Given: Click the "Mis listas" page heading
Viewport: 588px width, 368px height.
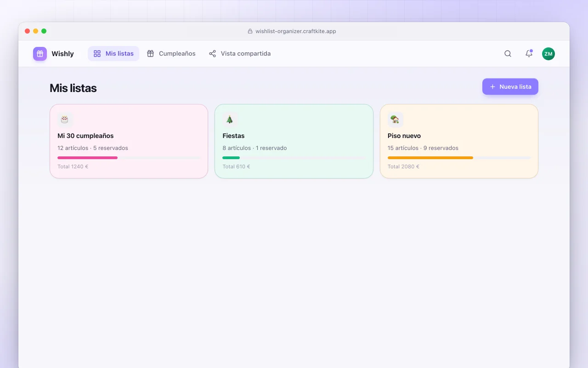Looking at the screenshot, I should pos(73,88).
